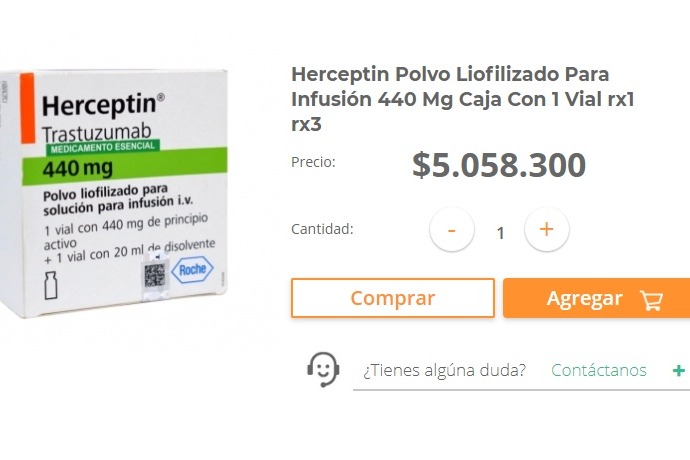This screenshot has width=690, height=460.
Task: Click the Comprar button
Action: pyautogui.click(x=393, y=298)
